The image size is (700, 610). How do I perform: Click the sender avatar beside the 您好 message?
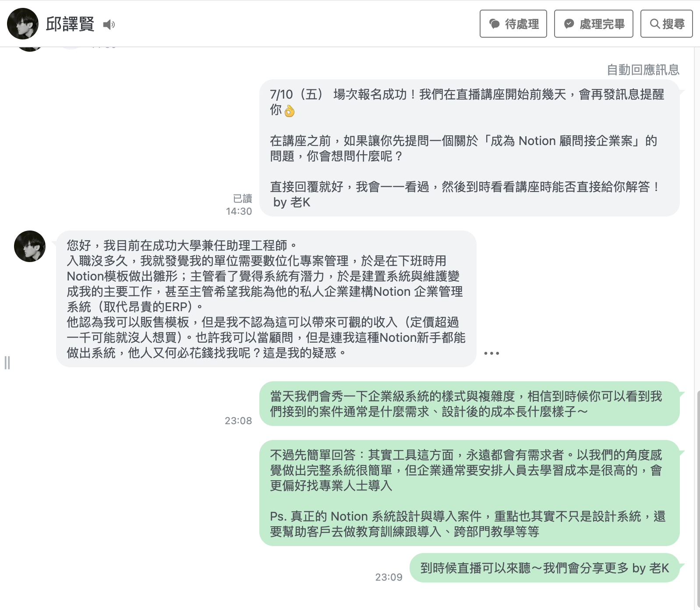pos(30,246)
